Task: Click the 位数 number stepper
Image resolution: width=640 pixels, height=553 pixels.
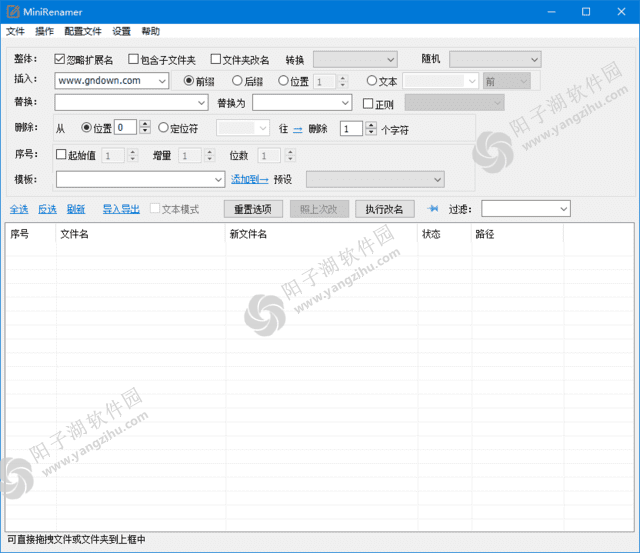Action: pyautogui.click(x=290, y=155)
